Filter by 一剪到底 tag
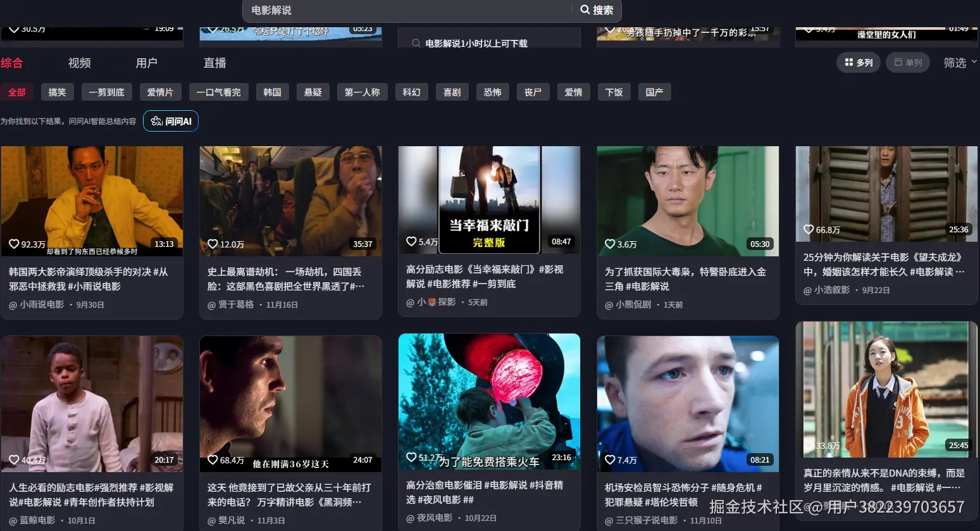Screen dimensions: 980x531 107,92
